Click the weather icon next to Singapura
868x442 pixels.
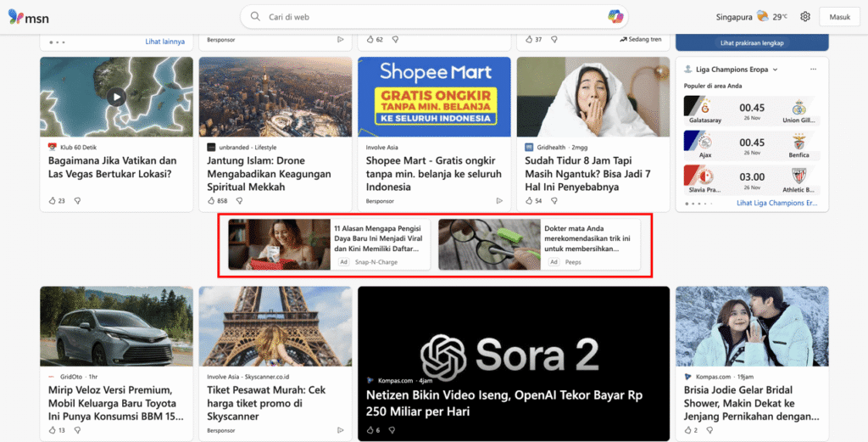coord(763,16)
